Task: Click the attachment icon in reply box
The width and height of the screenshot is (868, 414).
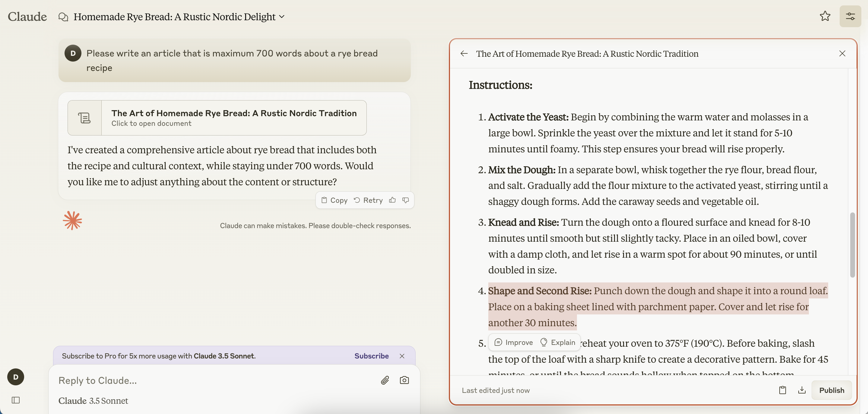Action: tap(384, 380)
